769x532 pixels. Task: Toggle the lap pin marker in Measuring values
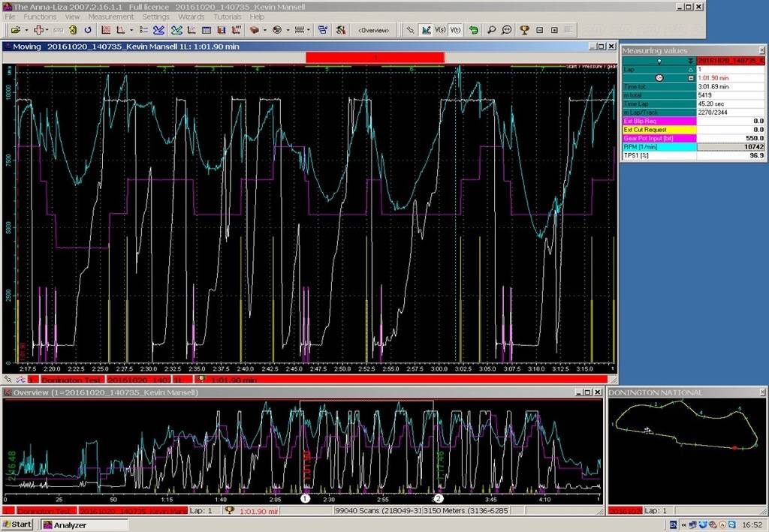660,61
